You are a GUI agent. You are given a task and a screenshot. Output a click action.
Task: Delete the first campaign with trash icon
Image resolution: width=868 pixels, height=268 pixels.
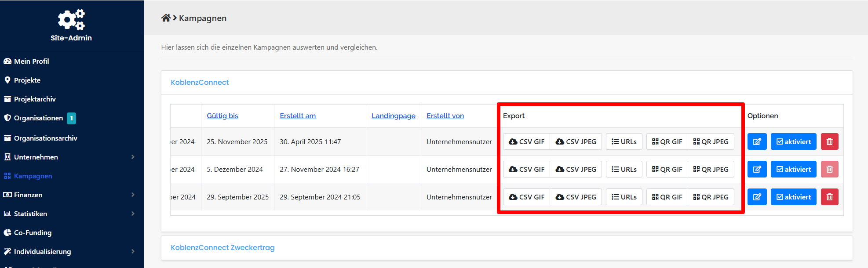[x=829, y=141]
